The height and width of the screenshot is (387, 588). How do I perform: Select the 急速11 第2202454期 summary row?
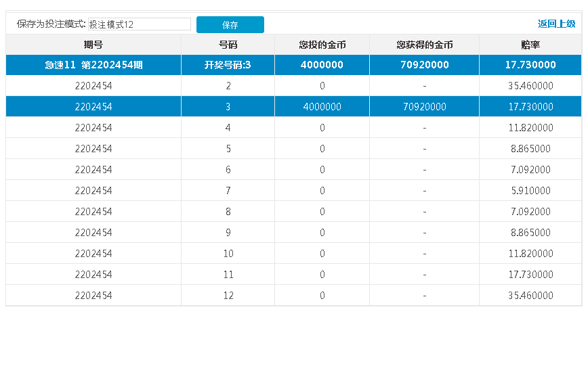tap(93, 65)
